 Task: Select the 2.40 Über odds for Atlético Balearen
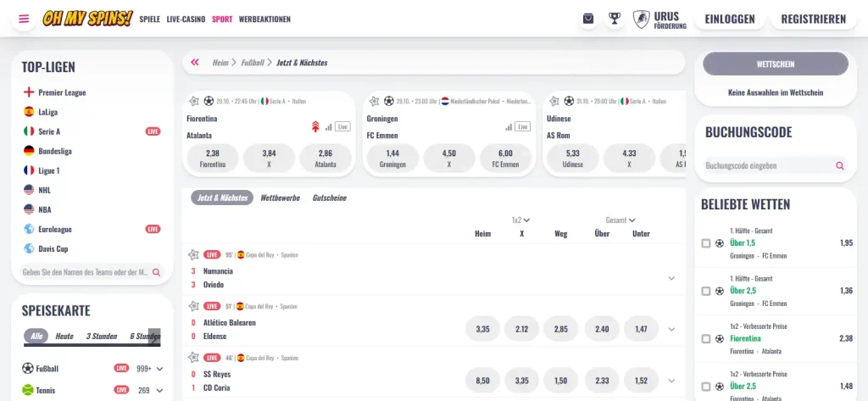602,329
